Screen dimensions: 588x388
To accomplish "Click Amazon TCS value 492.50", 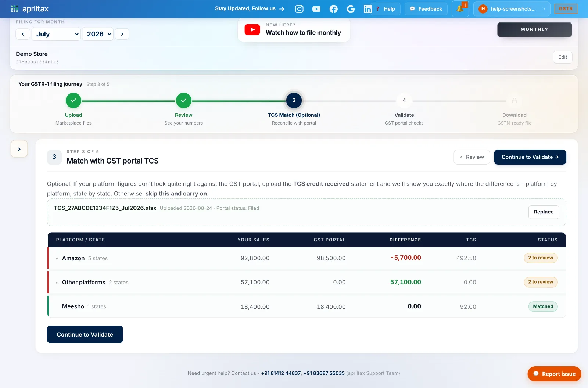I will 466,258.
